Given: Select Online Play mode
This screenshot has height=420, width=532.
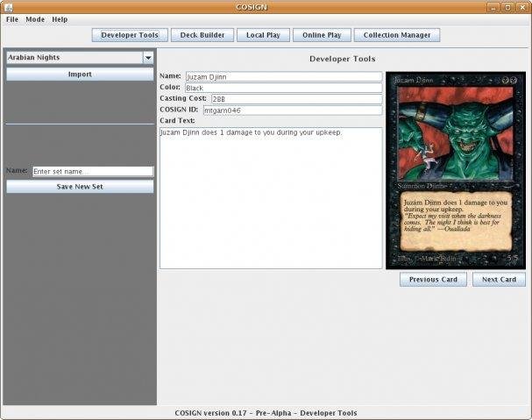Looking at the screenshot, I should [x=322, y=35].
